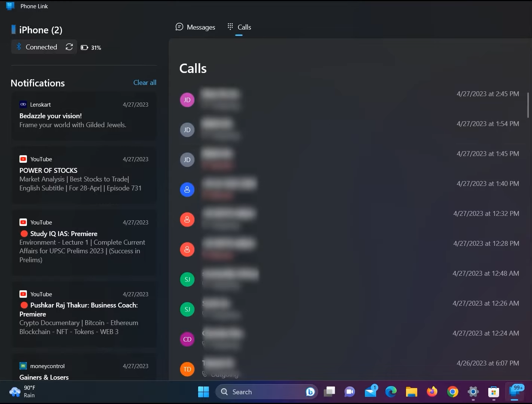Select the JD call avatar from 1:45 PM
The height and width of the screenshot is (404, 532).
[x=187, y=160]
